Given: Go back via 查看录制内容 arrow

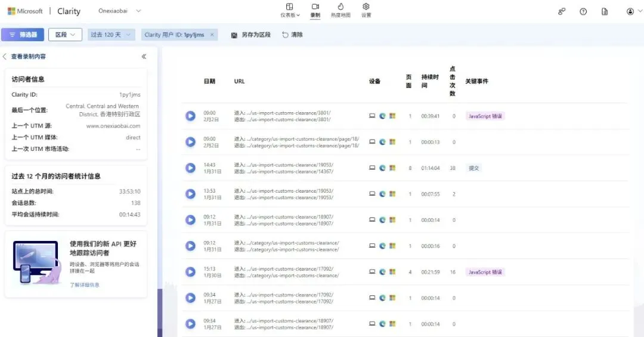Looking at the screenshot, I should pos(5,57).
